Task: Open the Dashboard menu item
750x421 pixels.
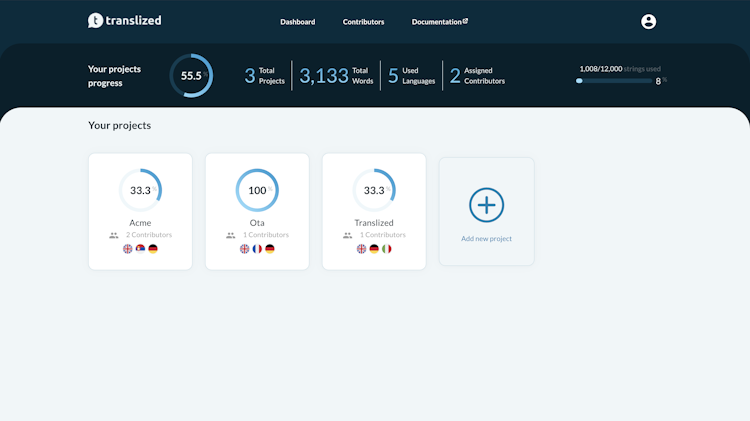Action: (298, 22)
